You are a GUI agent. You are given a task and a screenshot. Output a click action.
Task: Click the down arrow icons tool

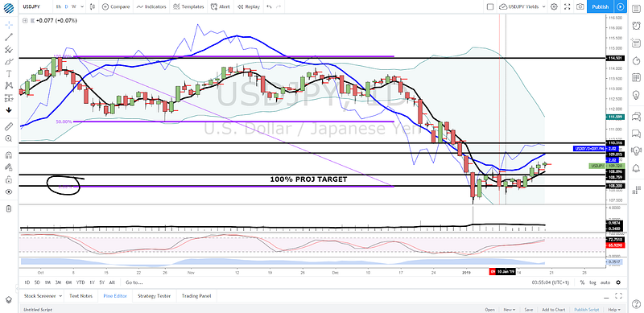coord(9,110)
